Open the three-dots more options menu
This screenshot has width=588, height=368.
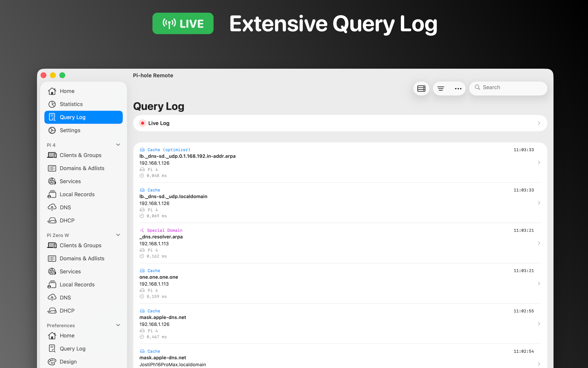click(x=458, y=89)
